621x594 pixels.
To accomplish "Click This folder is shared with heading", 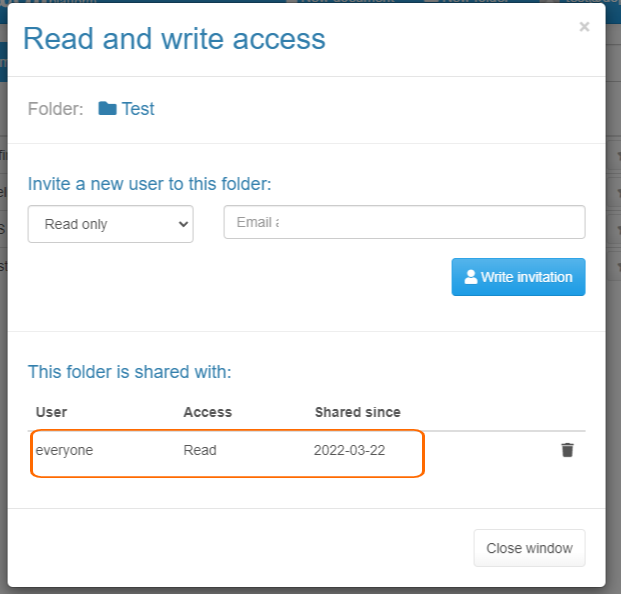I will point(130,372).
